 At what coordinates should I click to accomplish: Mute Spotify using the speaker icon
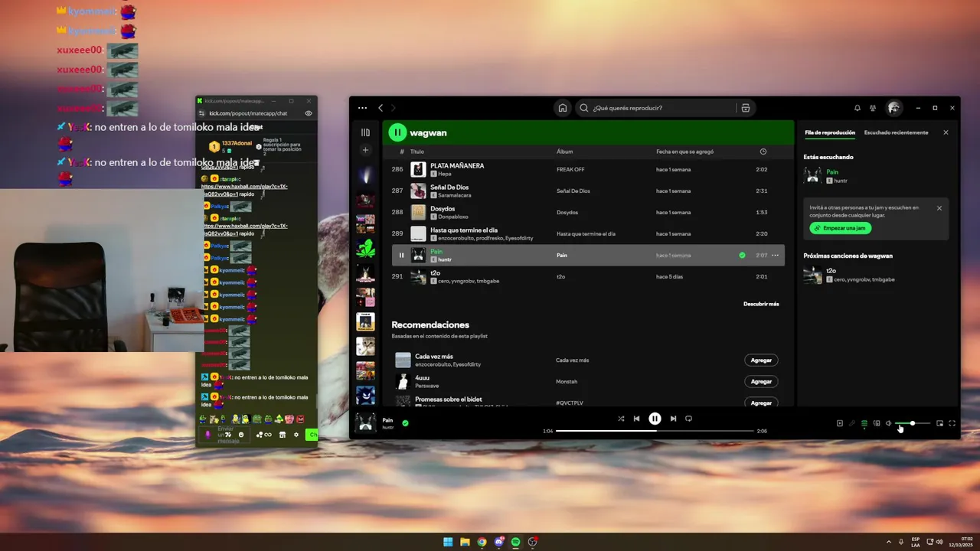pos(889,423)
